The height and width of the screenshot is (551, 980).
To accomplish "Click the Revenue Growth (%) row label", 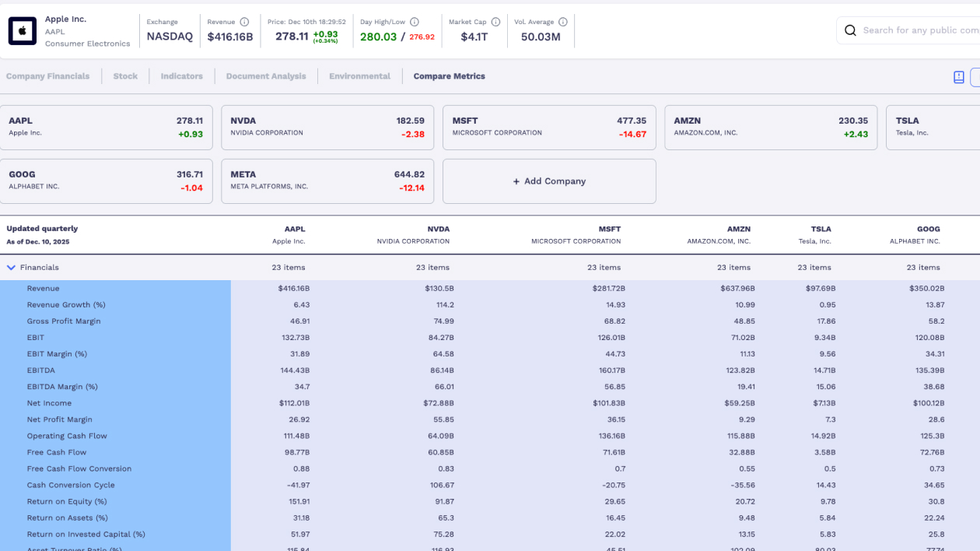I will click(66, 305).
